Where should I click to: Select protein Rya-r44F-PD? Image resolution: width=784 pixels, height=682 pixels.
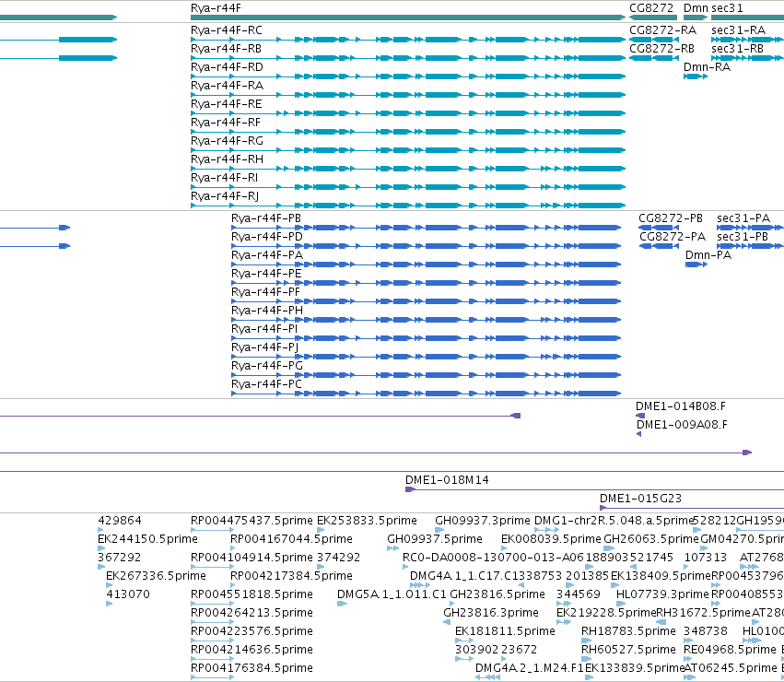(266, 237)
